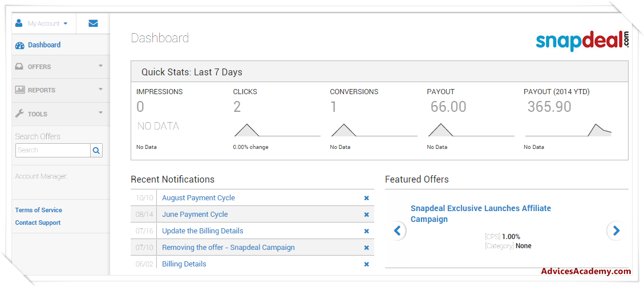The image size is (644, 287).
Task: Expand the Tools sidebar menu
Action: coord(60,114)
